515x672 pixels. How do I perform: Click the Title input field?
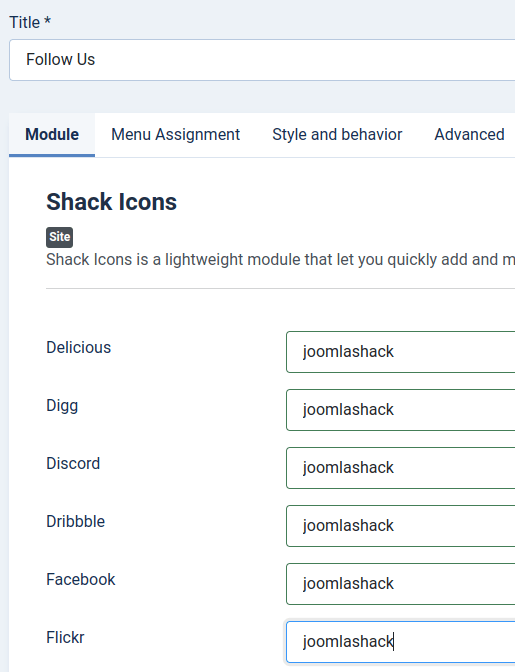click(262, 60)
